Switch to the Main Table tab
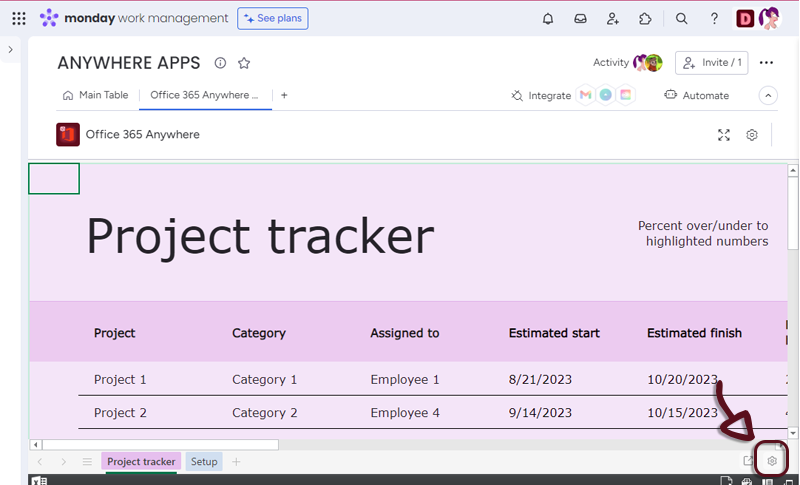 coord(96,95)
